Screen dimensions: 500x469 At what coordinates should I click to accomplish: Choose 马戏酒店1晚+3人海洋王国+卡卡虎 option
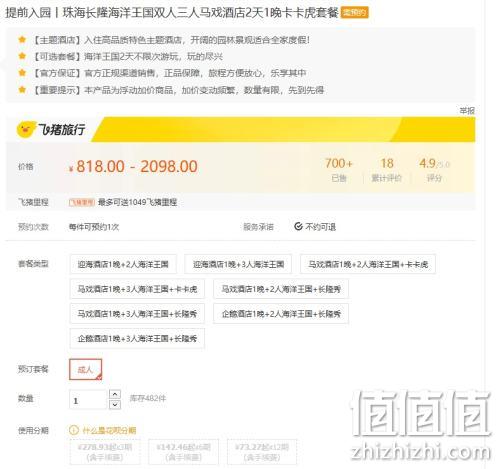(x=137, y=289)
